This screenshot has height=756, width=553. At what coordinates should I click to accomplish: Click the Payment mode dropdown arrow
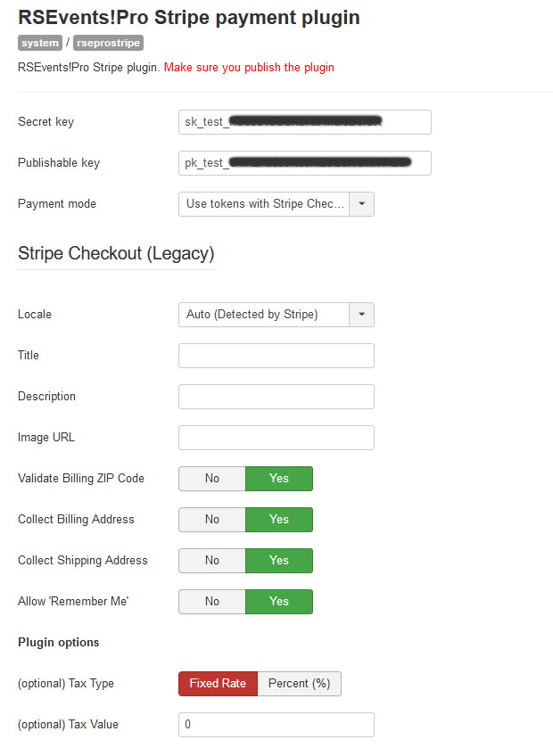(x=361, y=204)
